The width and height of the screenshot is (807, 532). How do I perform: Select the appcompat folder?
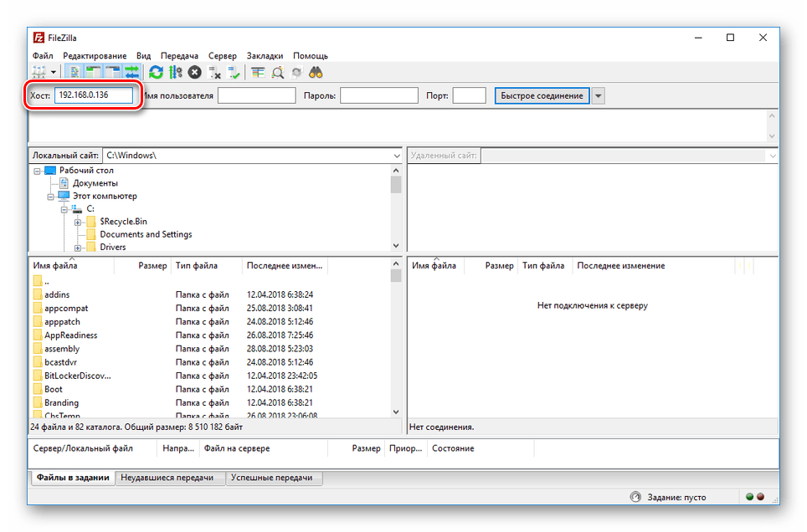(66, 308)
